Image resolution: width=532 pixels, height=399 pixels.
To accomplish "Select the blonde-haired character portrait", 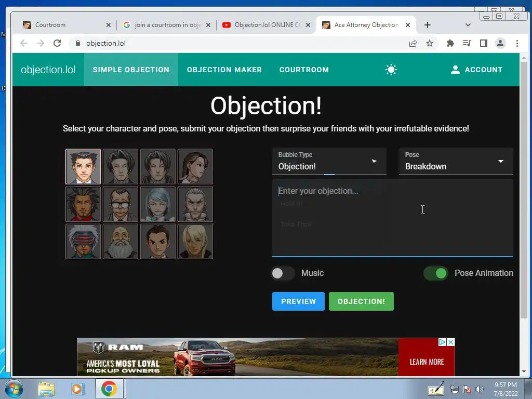I will (195, 241).
